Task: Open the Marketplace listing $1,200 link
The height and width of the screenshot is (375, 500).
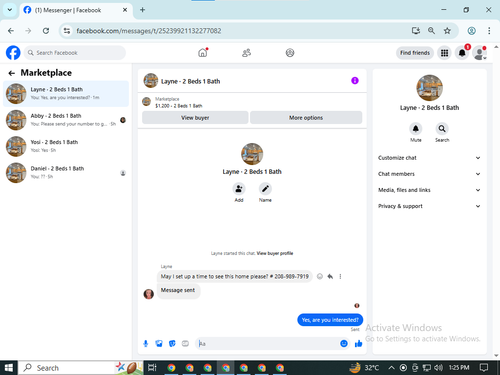Action: (179, 106)
